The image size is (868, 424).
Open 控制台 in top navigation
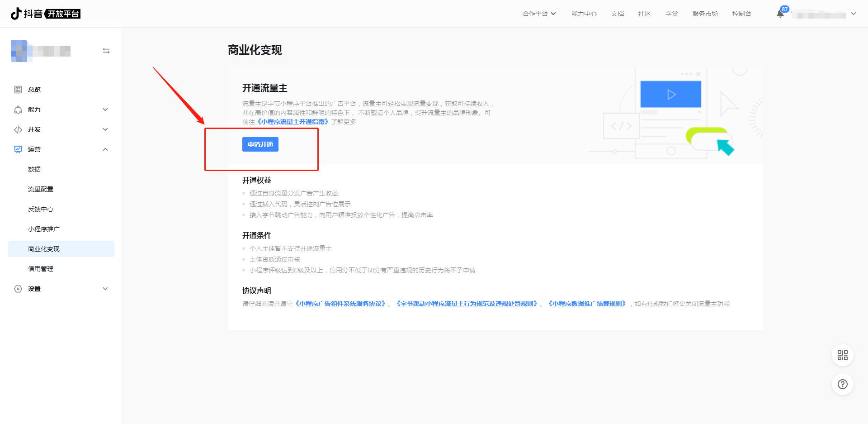pyautogui.click(x=742, y=14)
